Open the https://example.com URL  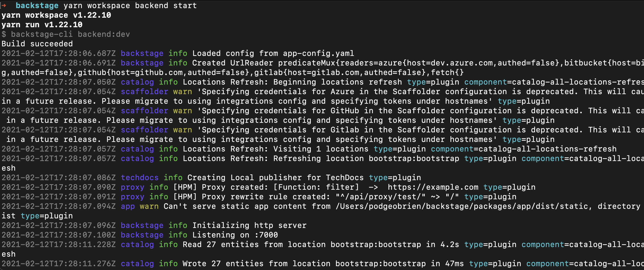pyautogui.click(x=433, y=187)
